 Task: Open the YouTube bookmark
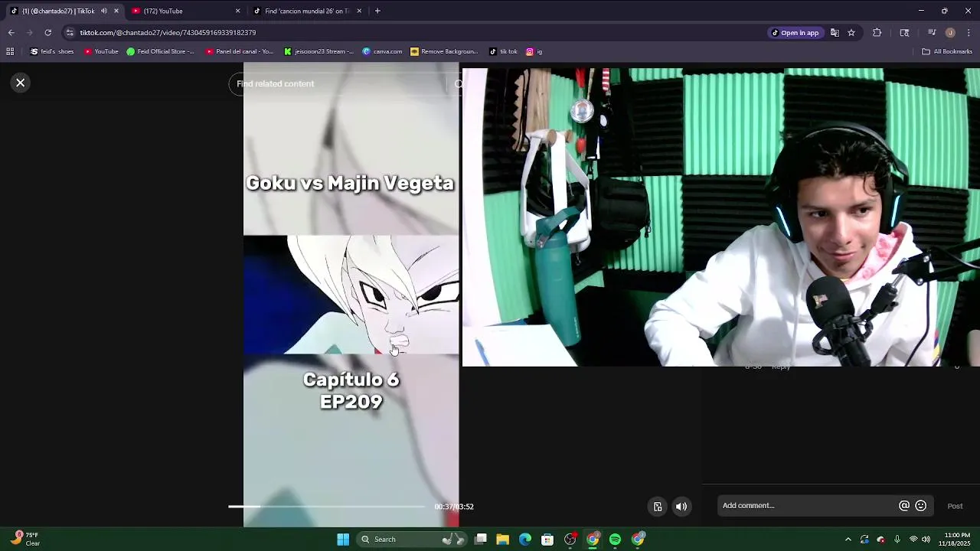[101, 51]
